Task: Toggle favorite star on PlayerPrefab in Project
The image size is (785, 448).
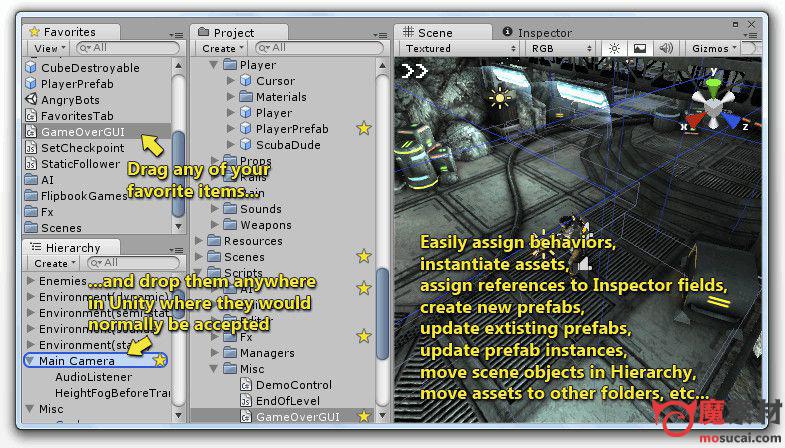Action: point(364,129)
